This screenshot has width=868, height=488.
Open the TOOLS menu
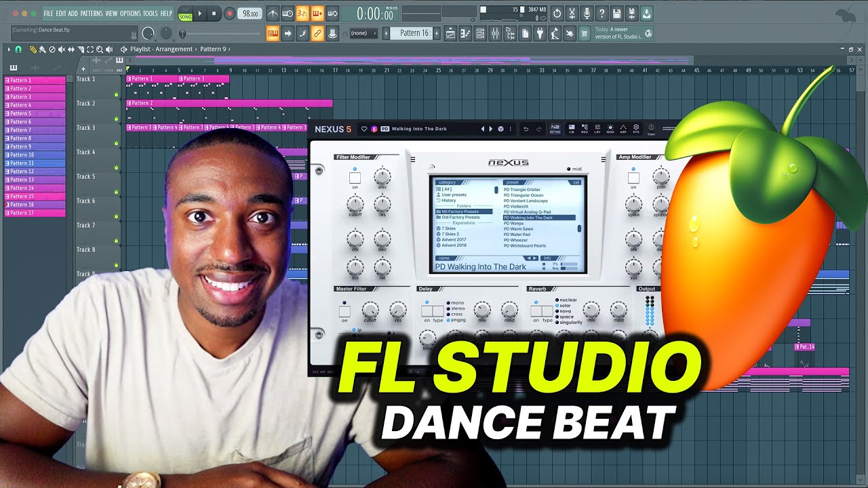[x=150, y=14]
